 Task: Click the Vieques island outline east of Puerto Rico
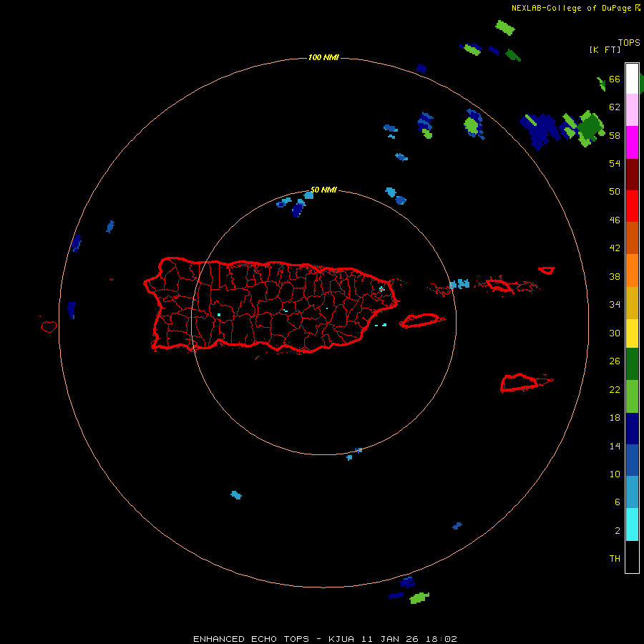point(421,321)
